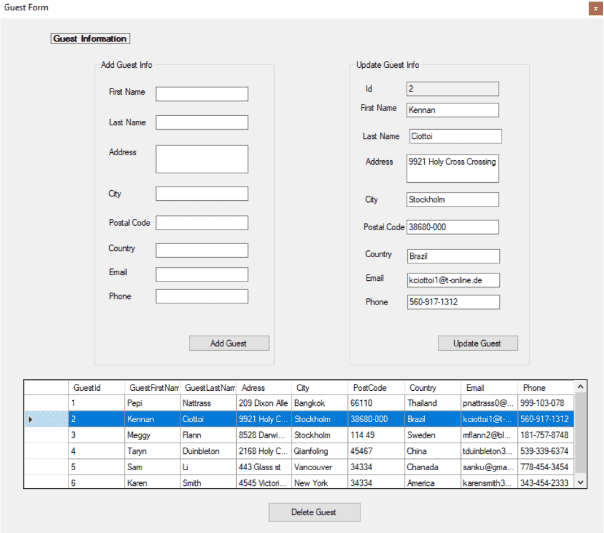Select the Sam first name cell
Image resolution: width=604 pixels, height=533 pixels.
pos(153,467)
